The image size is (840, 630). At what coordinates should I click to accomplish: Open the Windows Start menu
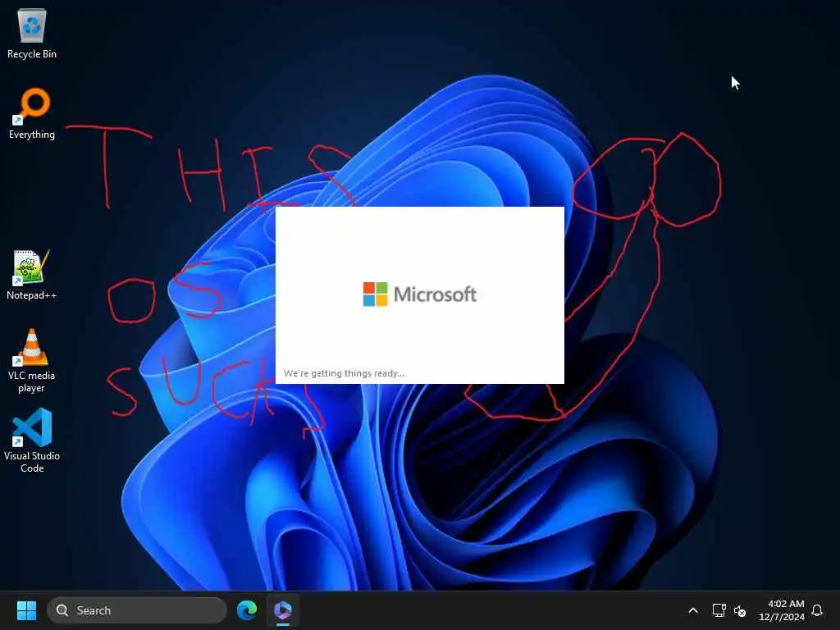pyautogui.click(x=26, y=610)
